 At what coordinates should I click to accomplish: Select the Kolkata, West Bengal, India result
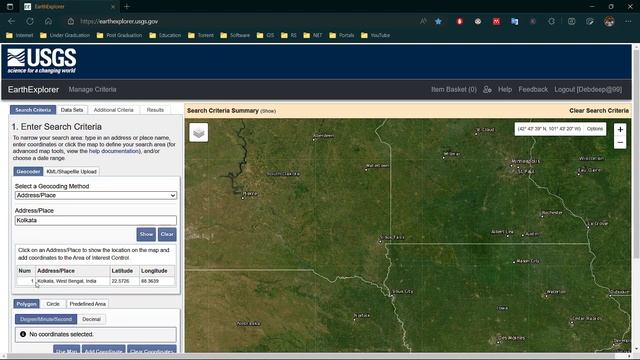(x=67, y=281)
